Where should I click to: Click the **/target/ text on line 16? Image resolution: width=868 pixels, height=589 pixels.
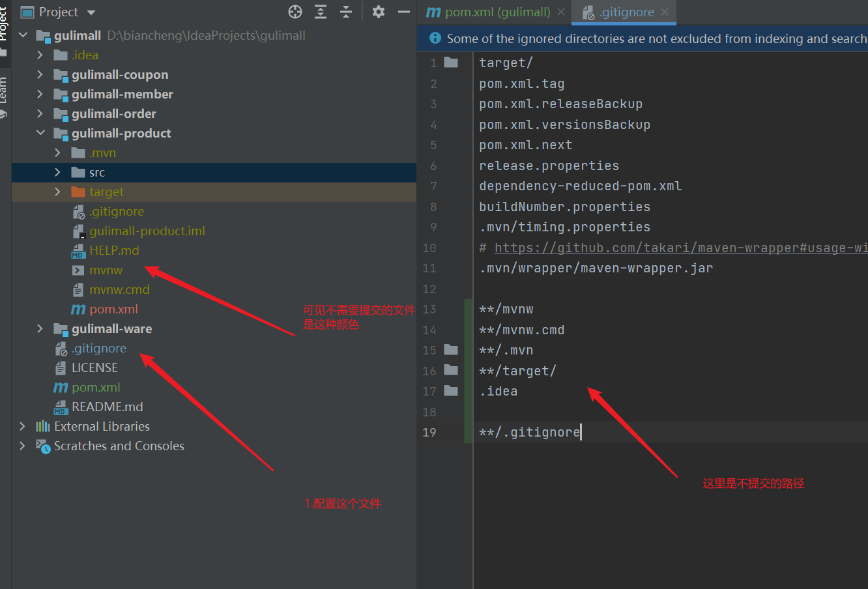coord(517,371)
